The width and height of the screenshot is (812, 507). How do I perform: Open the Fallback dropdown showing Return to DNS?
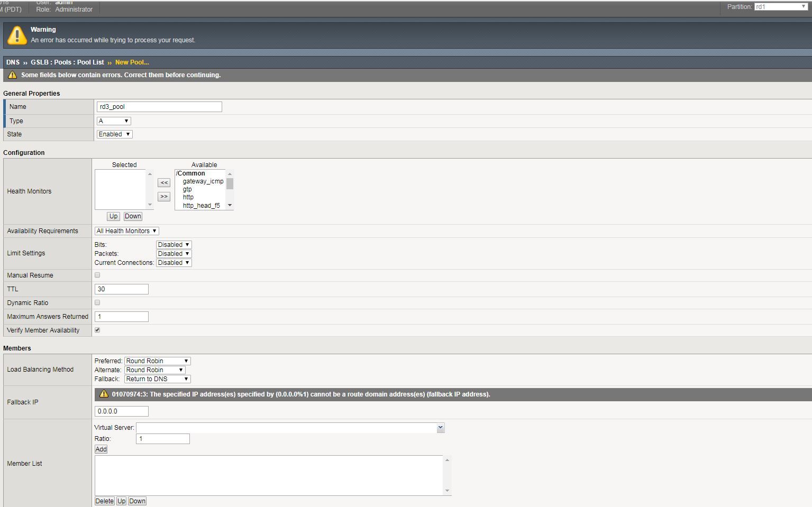[x=157, y=379]
